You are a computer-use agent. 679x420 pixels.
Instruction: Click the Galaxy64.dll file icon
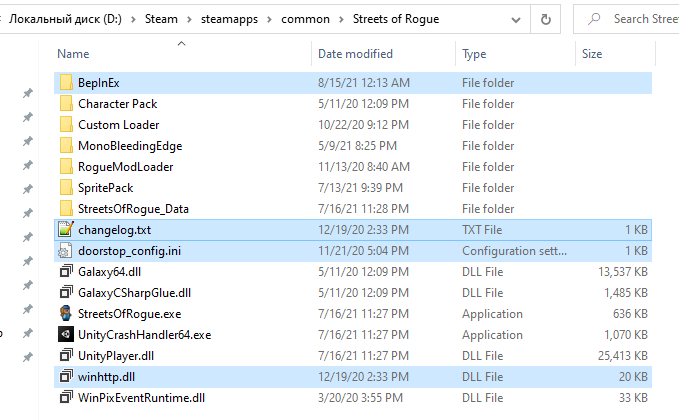point(66,271)
